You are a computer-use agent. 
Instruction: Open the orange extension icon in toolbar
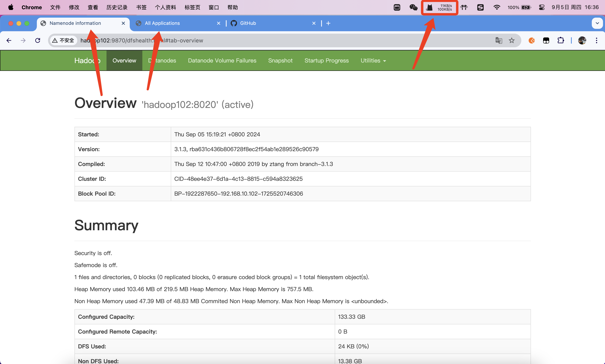pos(532,40)
